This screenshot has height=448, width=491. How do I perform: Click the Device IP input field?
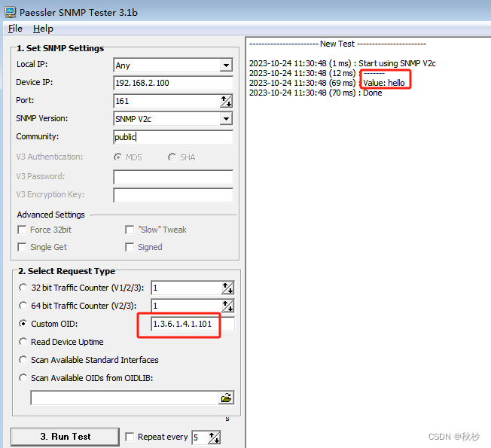click(x=173, y=83)
